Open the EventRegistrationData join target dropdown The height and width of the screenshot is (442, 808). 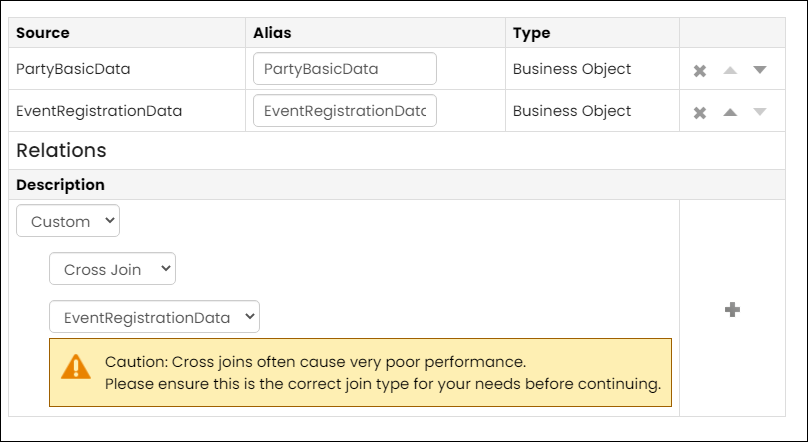pyautogui.click(x=155, y=317)
